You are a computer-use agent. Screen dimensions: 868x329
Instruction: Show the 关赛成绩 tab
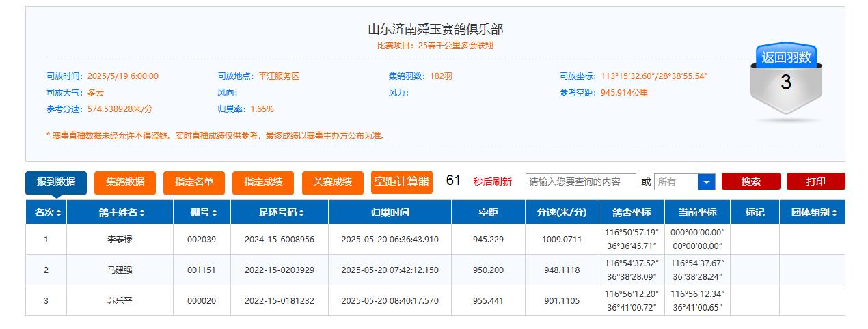coord(332,182)
